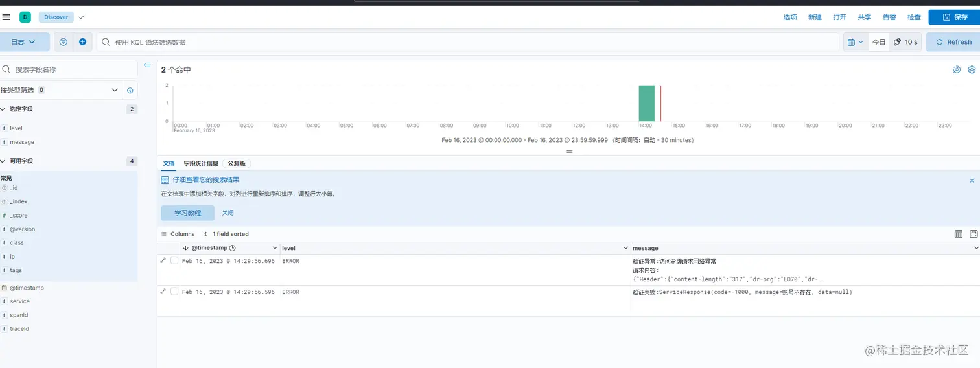Click 新建 in the top menu
Image resolution: width=980 pixels, height=368 pixels.
[x=815, y=17]
